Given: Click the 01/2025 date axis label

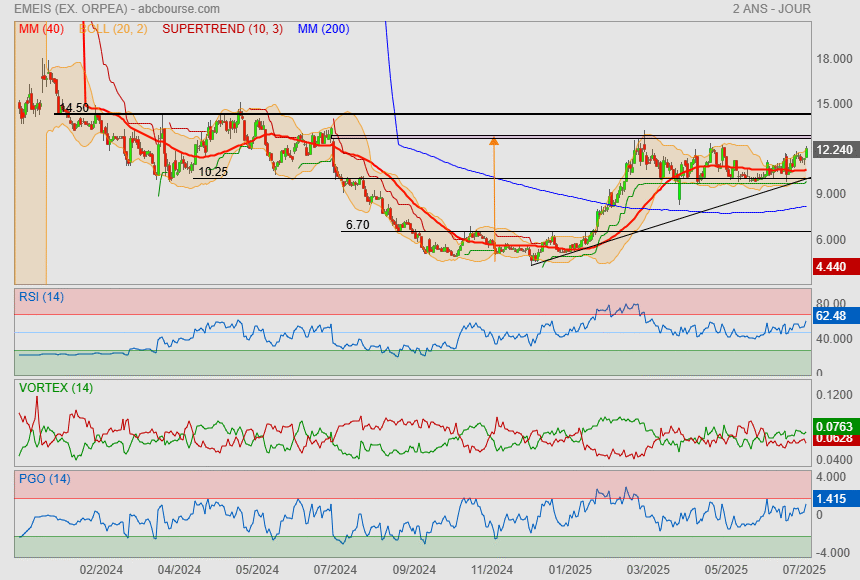Looking at the screenshot, I should [570, 570].
